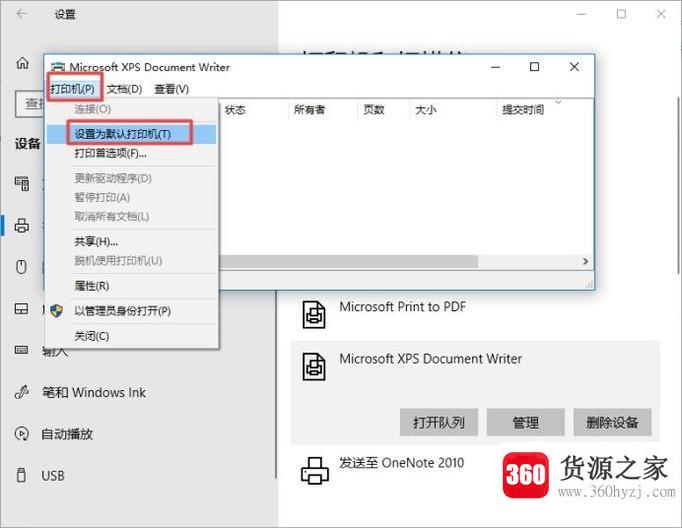Sort queue by 提交时间 column header

[x=523, y=110]
